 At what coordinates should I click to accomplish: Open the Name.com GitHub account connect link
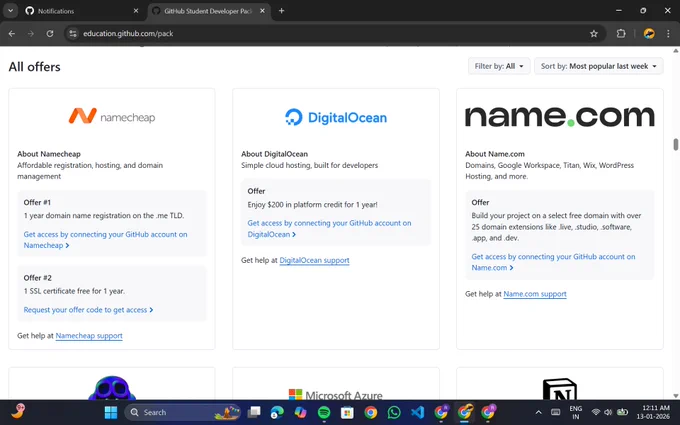click(553, 262)
